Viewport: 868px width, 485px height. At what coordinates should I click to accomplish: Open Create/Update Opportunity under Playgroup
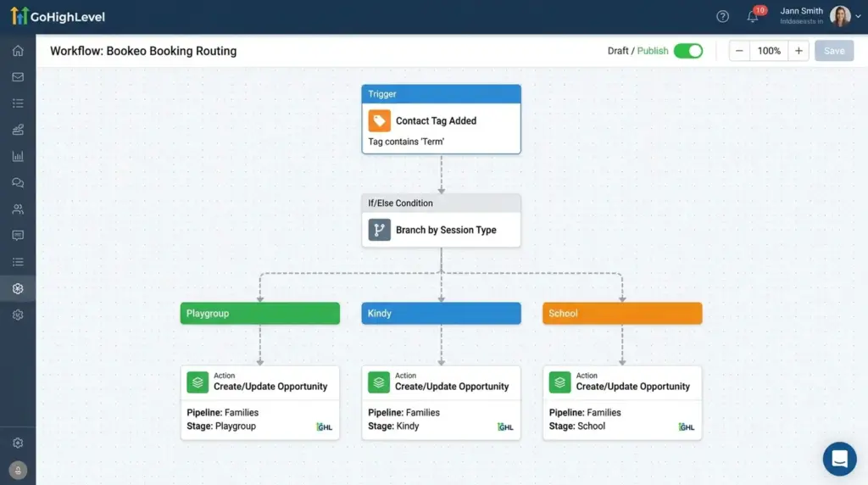(270, 387)
